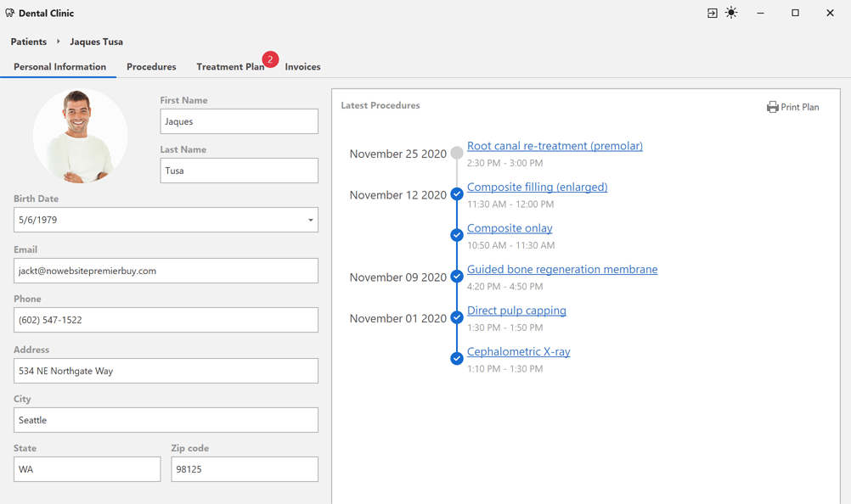Open the Composite onlay procedure link
Viewport: 851px width, 504px height.
pos(509,227)
